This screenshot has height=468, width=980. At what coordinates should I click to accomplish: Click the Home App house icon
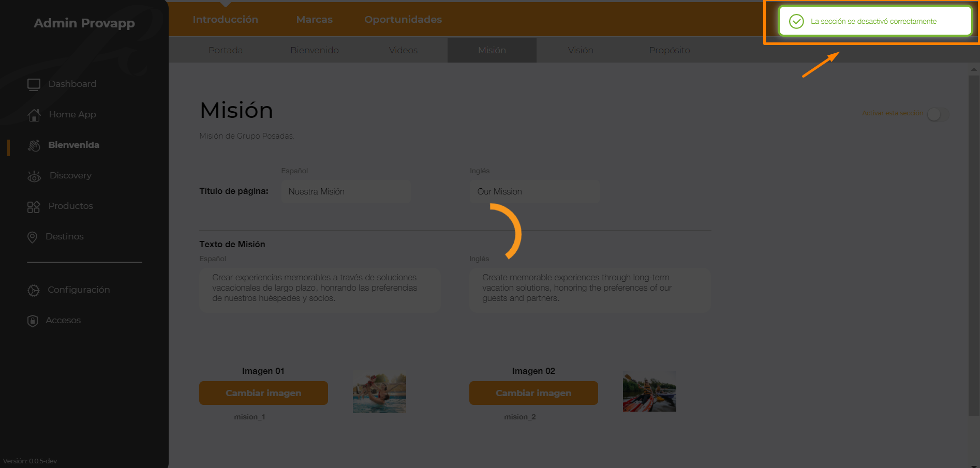point(34,115)
